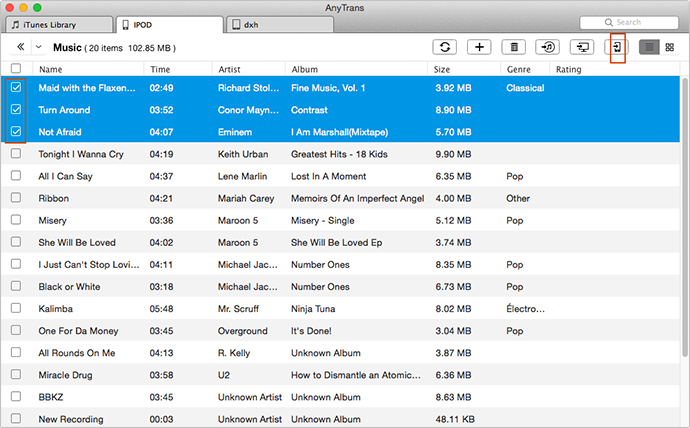Click the album Misery - Single
The width and height of the screenshot is (690, 428).
[323, 220]
